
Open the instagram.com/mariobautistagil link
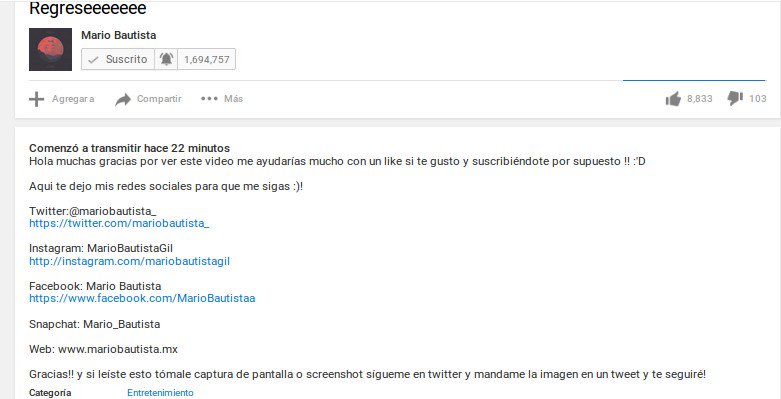(130, 261)
